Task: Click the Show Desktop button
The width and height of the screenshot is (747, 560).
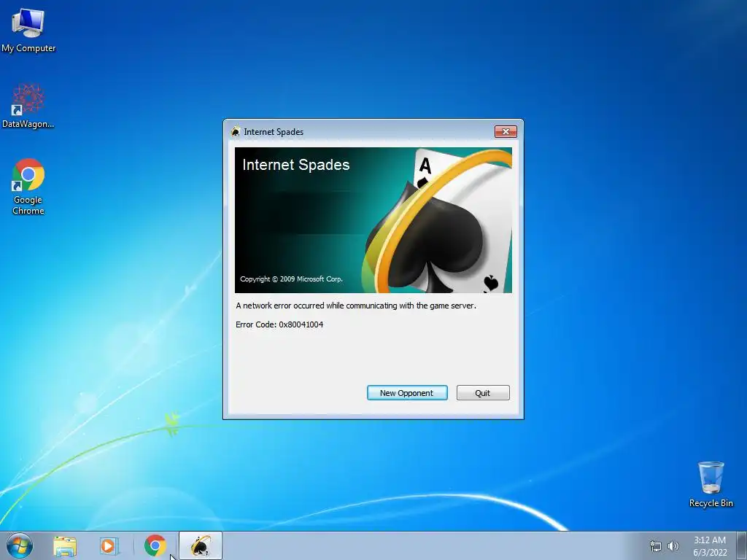Action: pos(741,545)
